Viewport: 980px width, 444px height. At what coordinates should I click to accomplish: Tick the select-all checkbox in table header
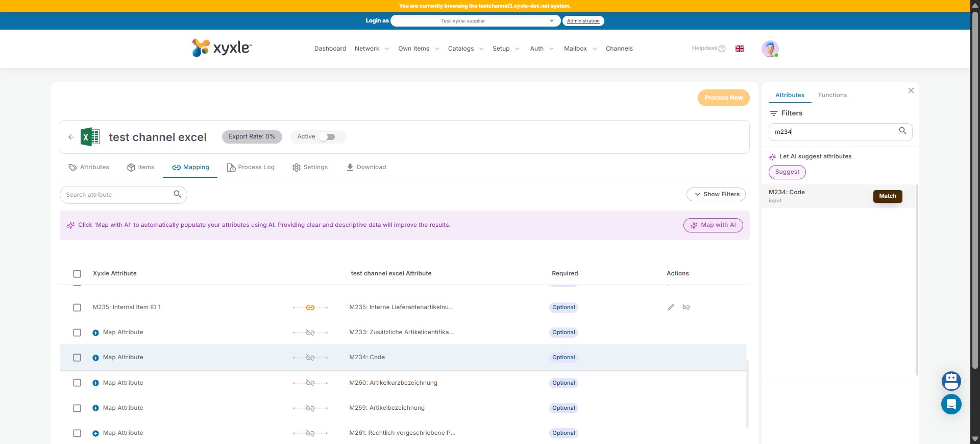point(77,274)
